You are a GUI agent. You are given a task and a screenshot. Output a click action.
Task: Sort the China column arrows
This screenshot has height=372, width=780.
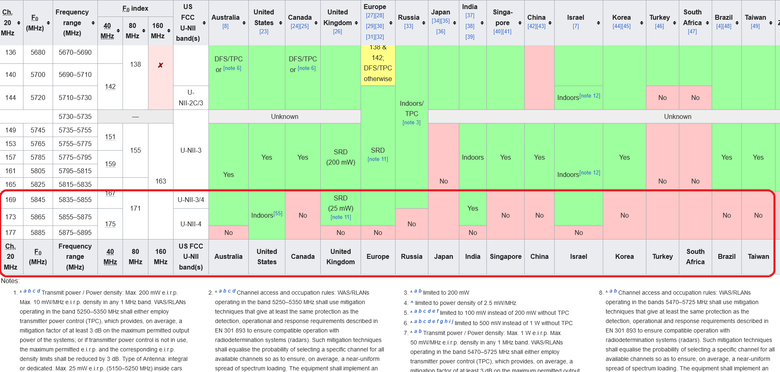(x=549, y=23)
